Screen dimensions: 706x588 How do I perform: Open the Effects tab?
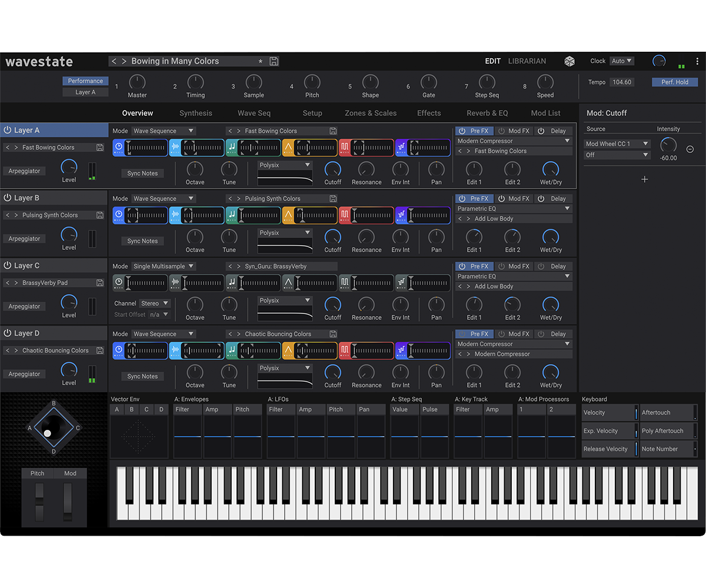click(429, 113)
